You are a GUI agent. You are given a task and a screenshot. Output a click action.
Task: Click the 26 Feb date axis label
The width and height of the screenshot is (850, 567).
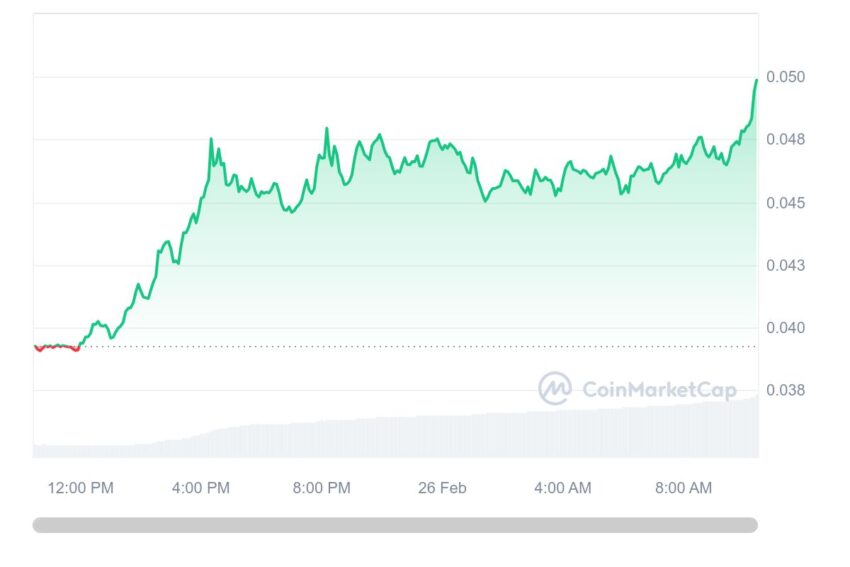(442, 488)
